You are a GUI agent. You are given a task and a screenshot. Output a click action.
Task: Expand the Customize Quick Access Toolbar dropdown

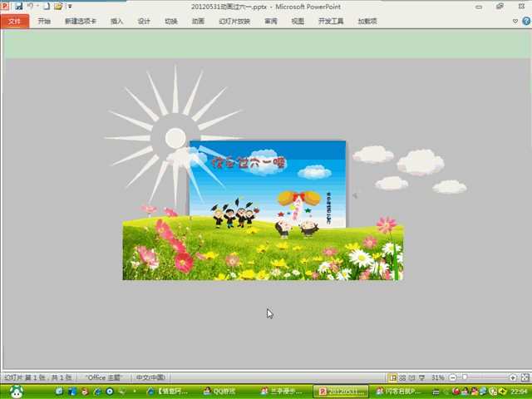click(x=70, y=6)
